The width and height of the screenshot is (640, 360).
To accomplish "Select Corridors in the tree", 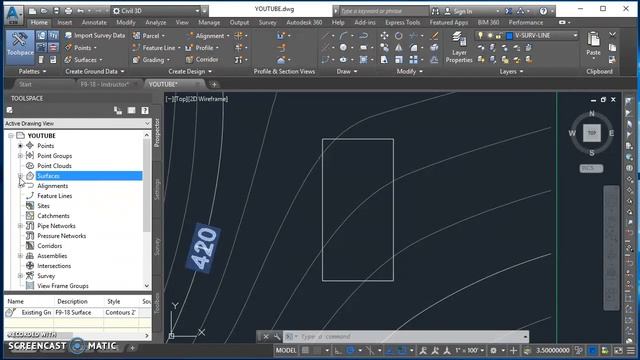I will click(x=50, y=246).
